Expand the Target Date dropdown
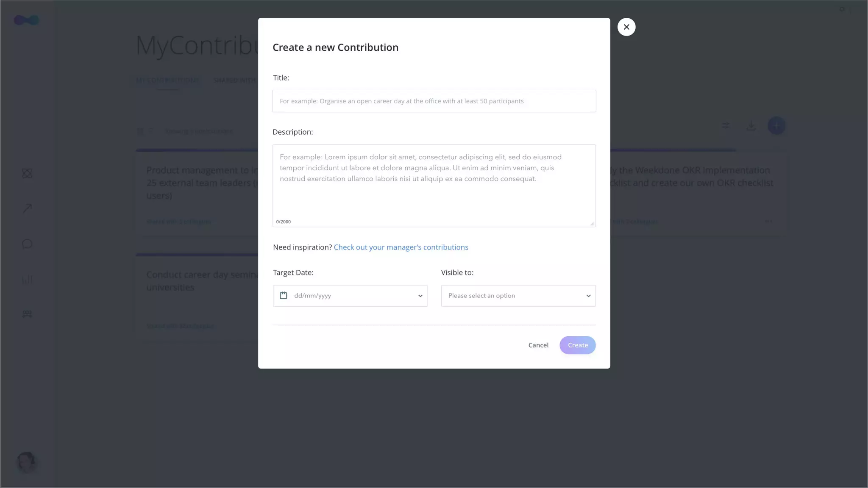 [420, 296]
